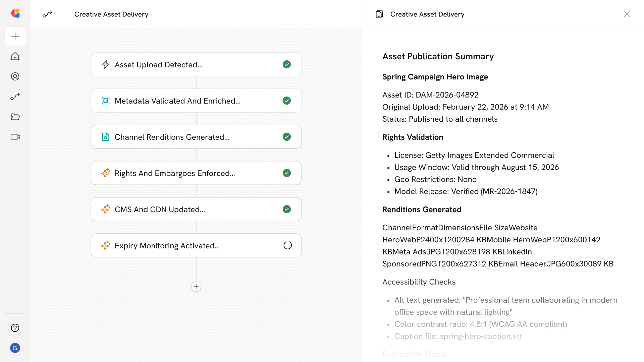The image size is (644, 362).
Task: Open the video camera icon in the sidebar
Action: click(15, 137)
